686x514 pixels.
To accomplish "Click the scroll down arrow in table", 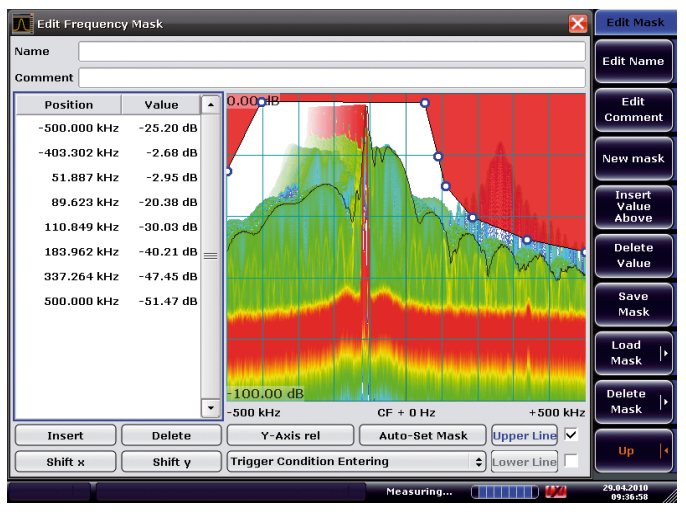I will 211,408.
